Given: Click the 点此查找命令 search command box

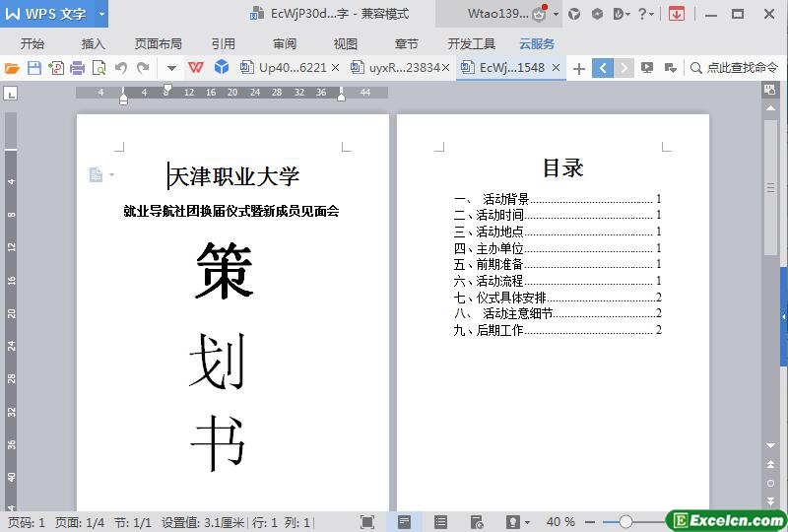Looking at the screenshot, I should (x=735, y=68).
